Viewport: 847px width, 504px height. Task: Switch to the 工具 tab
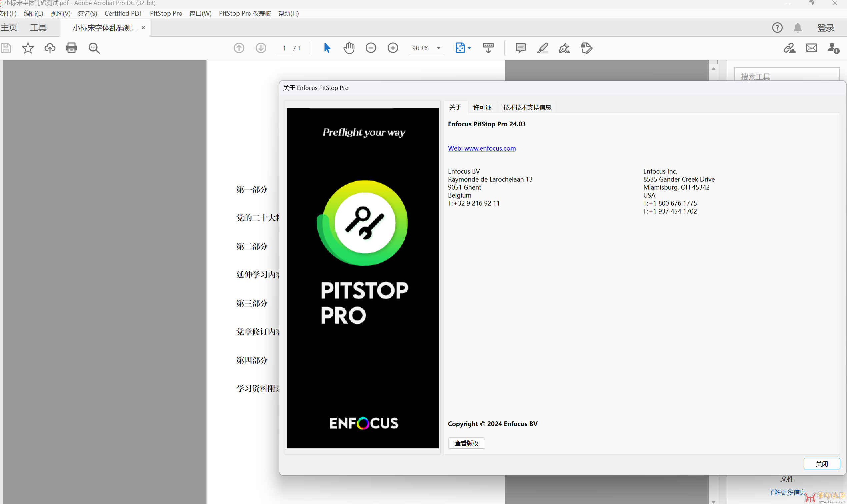tap(38, 28)
